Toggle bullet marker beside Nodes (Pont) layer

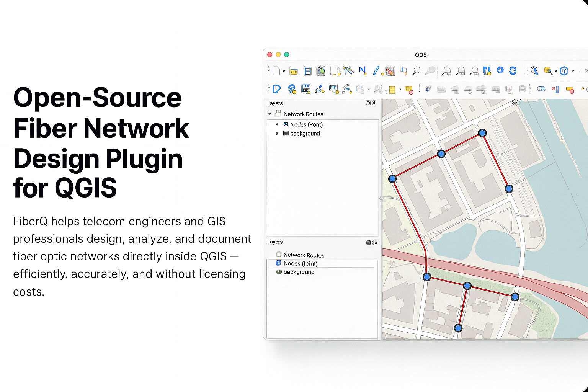tap(277, 124)
